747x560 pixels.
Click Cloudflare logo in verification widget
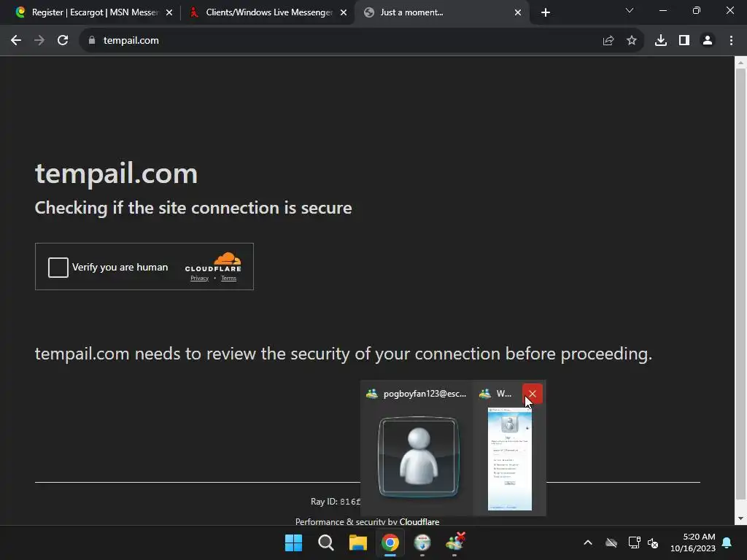pos(213,262)
